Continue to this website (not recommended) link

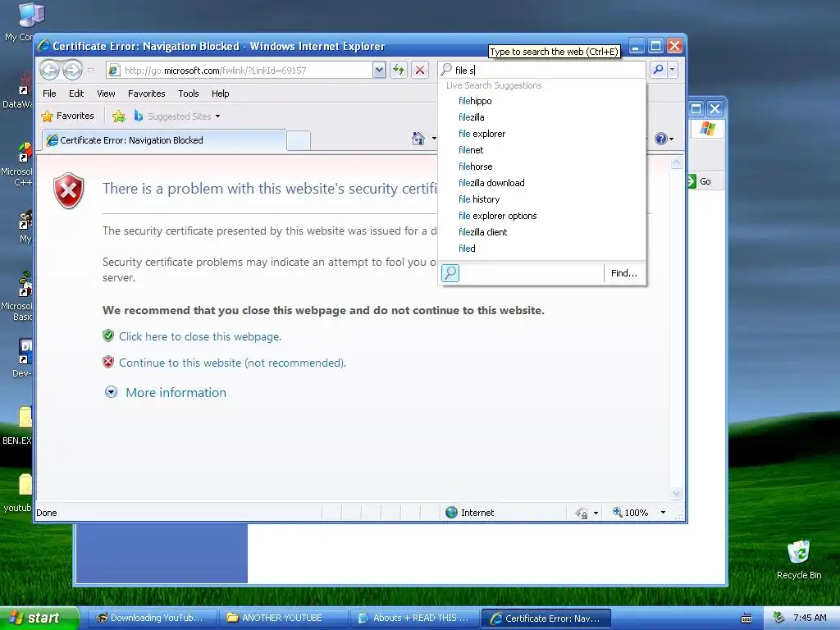(232, 363)
